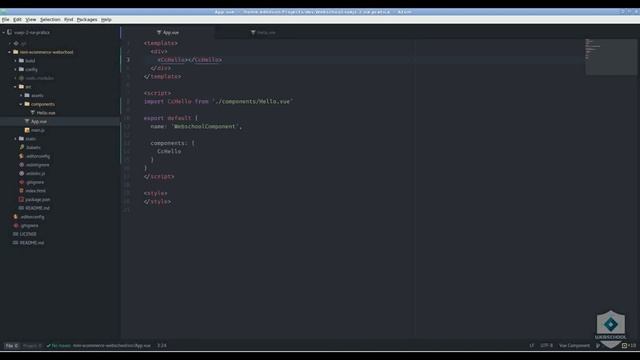Click the Vue icon on App.vue tab
The height and width of the screenshot is (360, 640).
[159, 32]
